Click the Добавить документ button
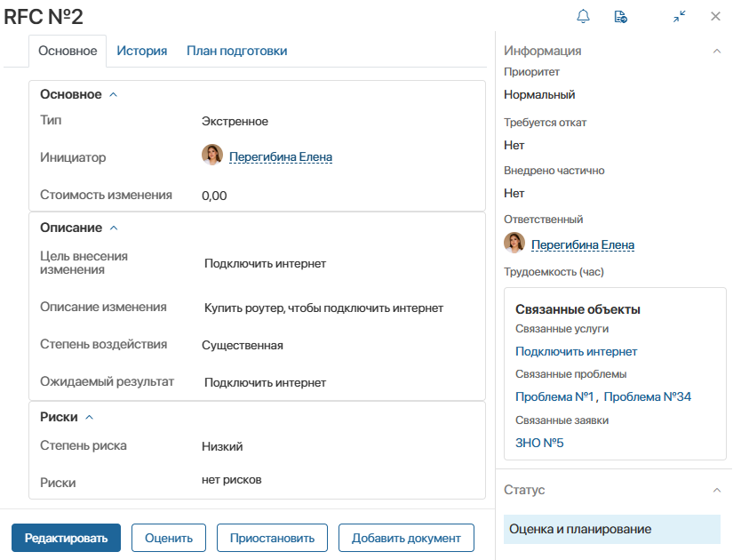Image resolution: width=733 pixels, height=560 pixels. [x=406, y=538]
